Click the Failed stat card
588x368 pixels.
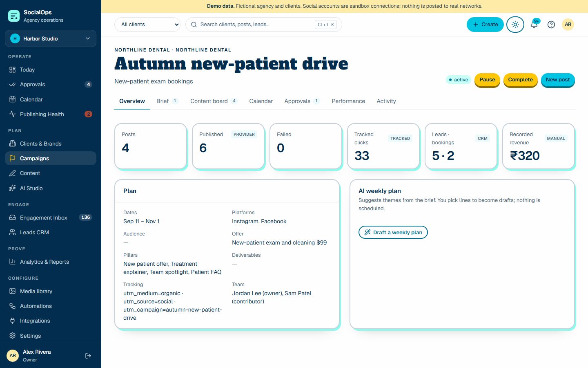tap(306, 146)
